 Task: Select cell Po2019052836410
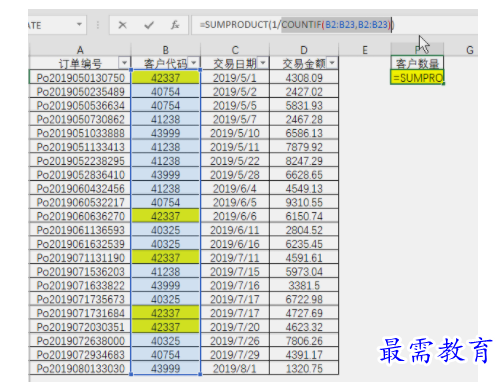tap(80, 174)
